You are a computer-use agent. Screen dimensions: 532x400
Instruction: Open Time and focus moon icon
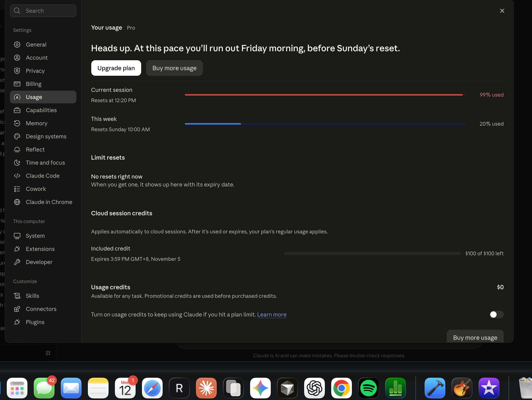pos(17,163)
